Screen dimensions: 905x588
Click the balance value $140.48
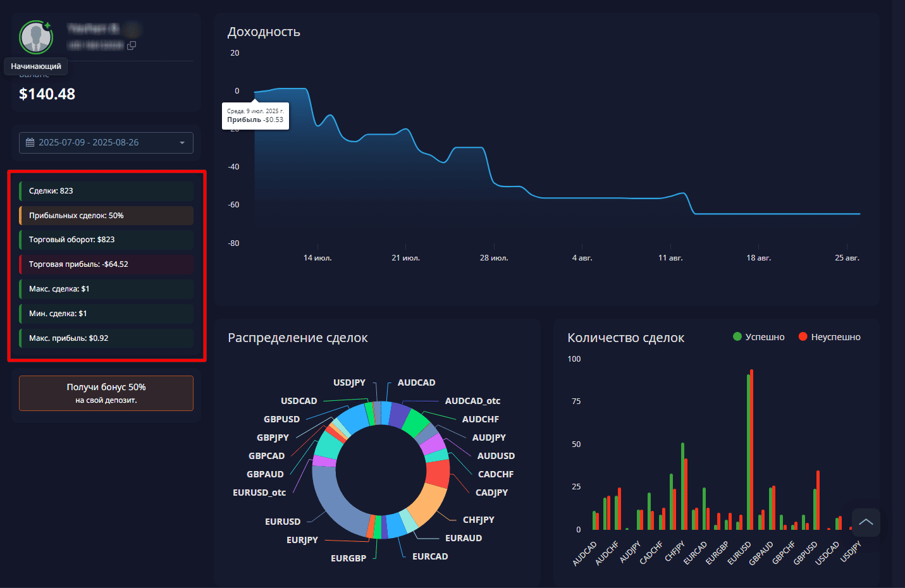pyautogui.click(x=47, y=94)
